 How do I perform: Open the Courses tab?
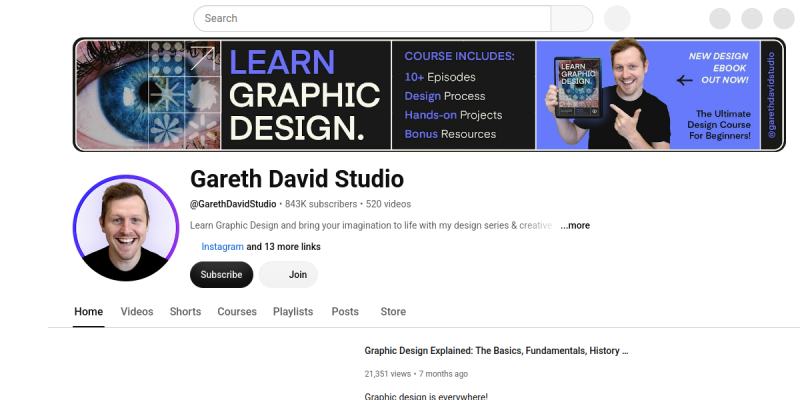pyautogui.click(x=237, y=312)
